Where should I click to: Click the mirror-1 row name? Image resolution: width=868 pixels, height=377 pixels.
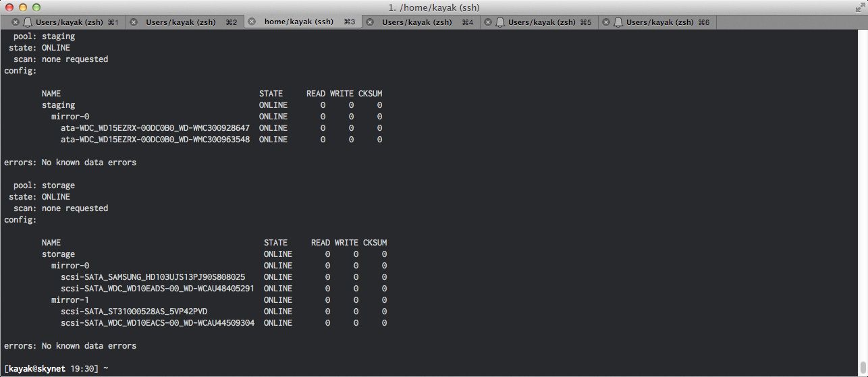click(x=70, y=300)
